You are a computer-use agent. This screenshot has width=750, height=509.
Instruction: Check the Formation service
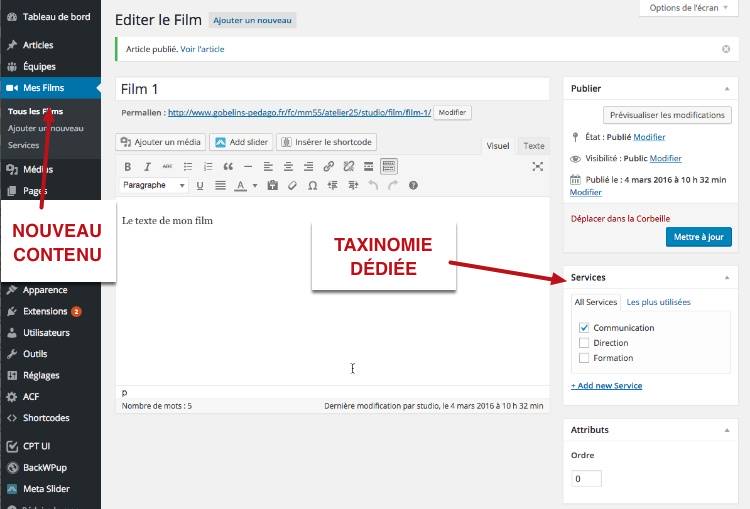coord(584,358)
